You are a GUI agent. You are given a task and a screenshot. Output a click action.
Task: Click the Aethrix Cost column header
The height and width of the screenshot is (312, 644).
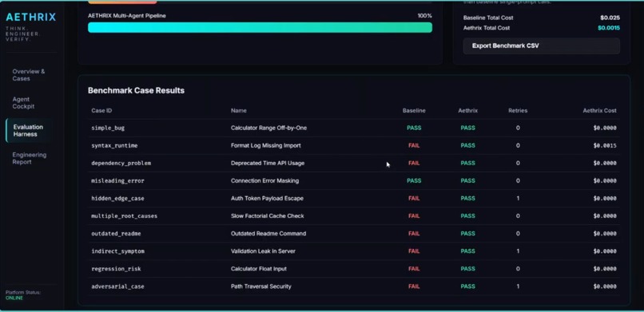click(x=599, y=111)
